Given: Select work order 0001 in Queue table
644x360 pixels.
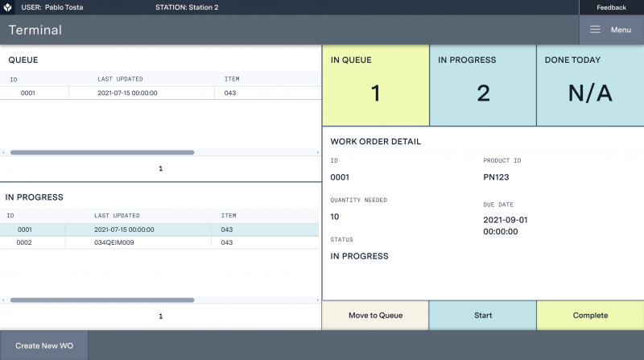Looking at the screenshot, I should point(28,93).
